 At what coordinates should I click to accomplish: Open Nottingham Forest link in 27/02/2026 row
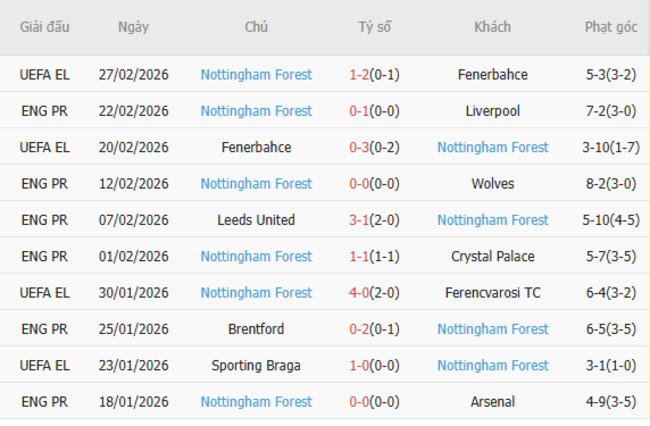coord(256,75)
